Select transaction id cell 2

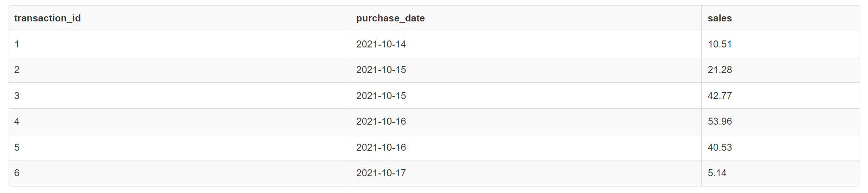click(x=17, y=70)
